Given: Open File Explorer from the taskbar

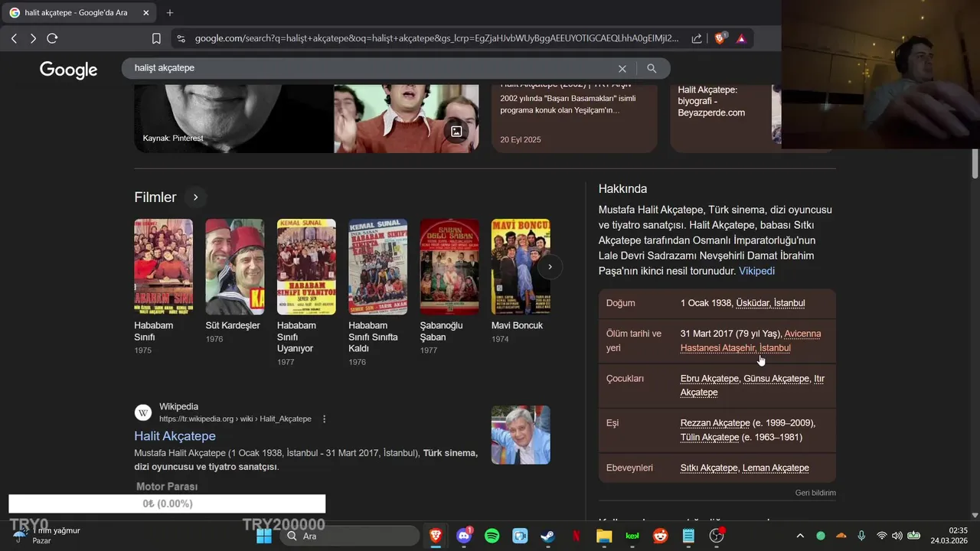Looking at the screenshot, I should click(605, 536).
